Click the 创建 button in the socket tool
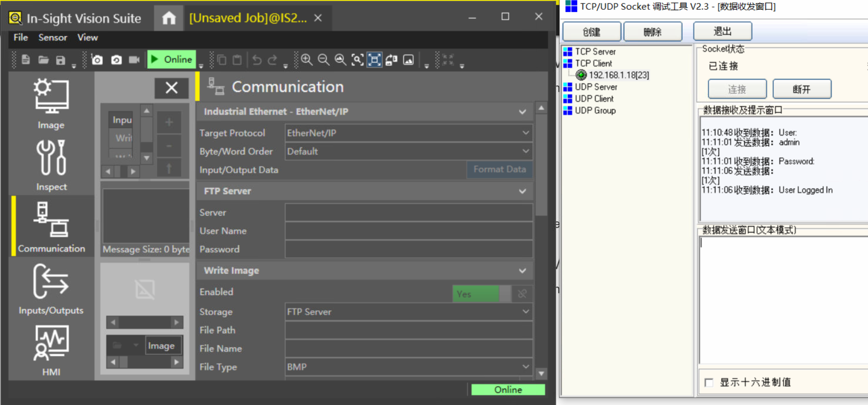 pos(591,31)
